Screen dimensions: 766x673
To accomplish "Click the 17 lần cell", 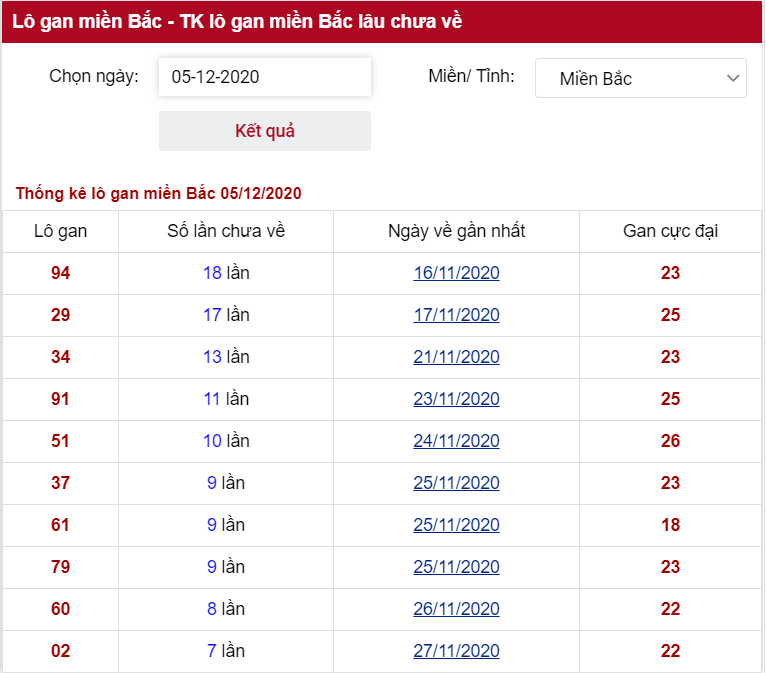I will click(x=226, y=315).
